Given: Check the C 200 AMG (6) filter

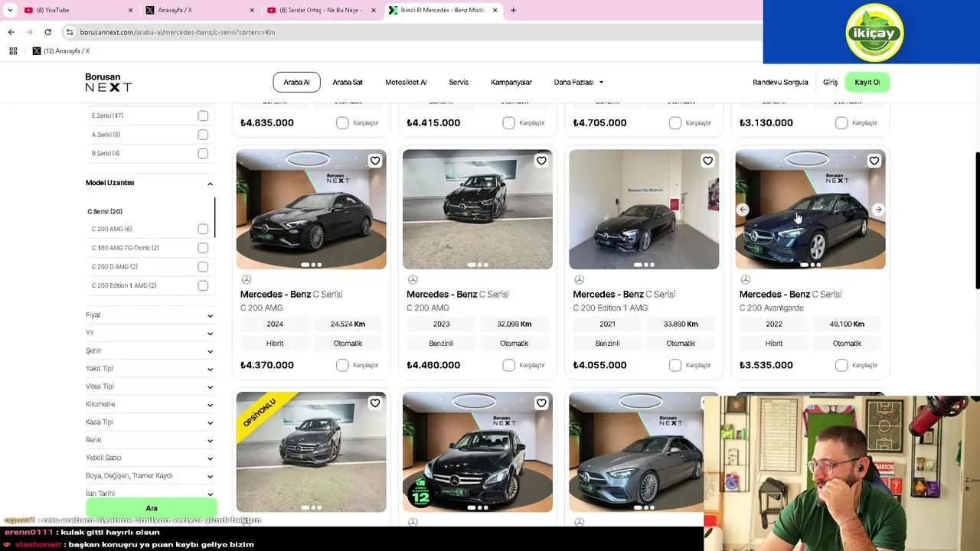Looking at the screenshot, I should [203, 229].
